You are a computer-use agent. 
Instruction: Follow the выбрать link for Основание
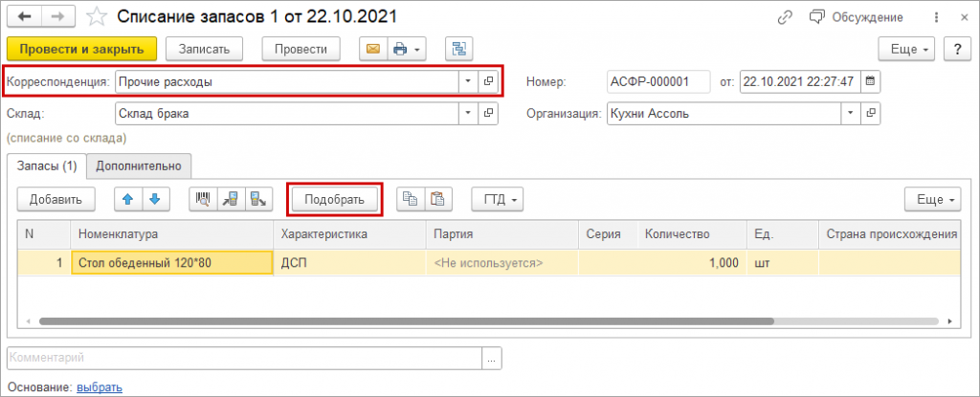click(100, 386)
